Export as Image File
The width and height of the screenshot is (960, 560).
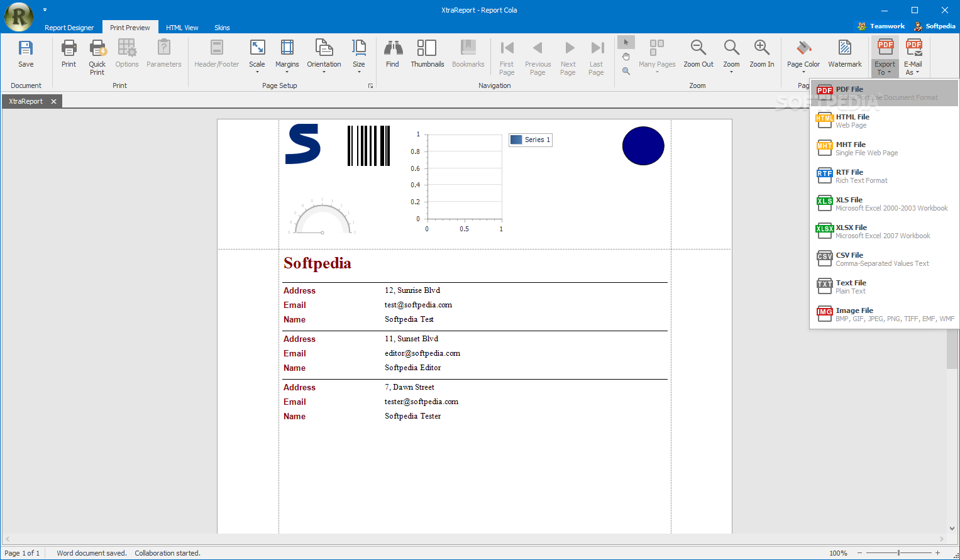click(x=884, y=314)
